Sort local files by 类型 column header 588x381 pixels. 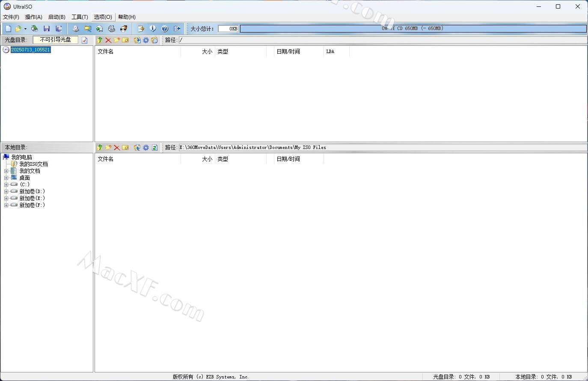pyautogui.click(x=241, y=159)
